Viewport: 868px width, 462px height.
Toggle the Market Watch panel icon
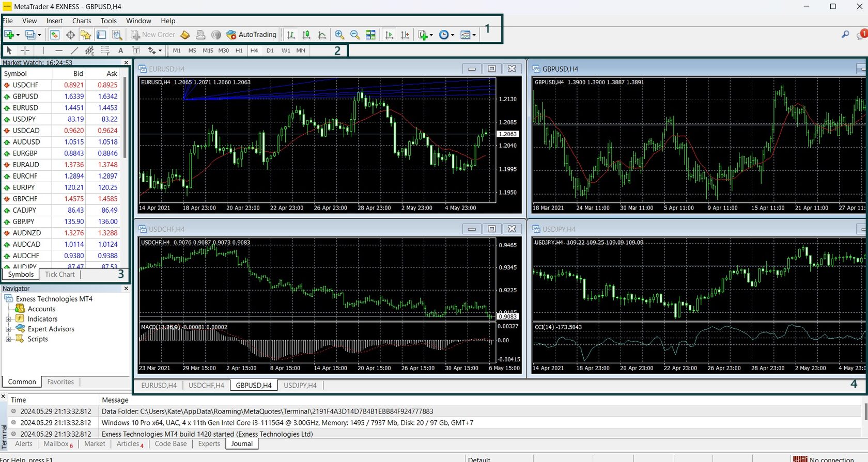[55, 35]
